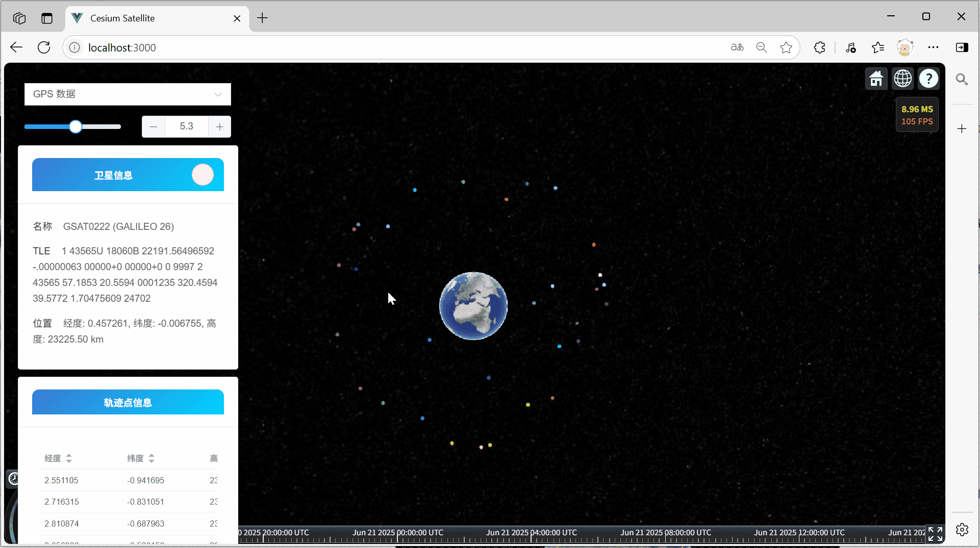
Task: Click the table cell 2.551105
Action: (x=61, y=480)
